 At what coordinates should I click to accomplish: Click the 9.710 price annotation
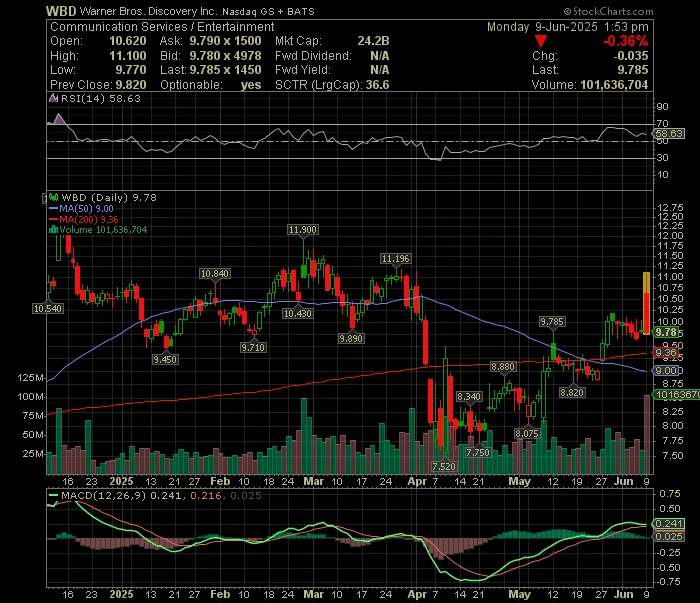[x=253, y=347]
